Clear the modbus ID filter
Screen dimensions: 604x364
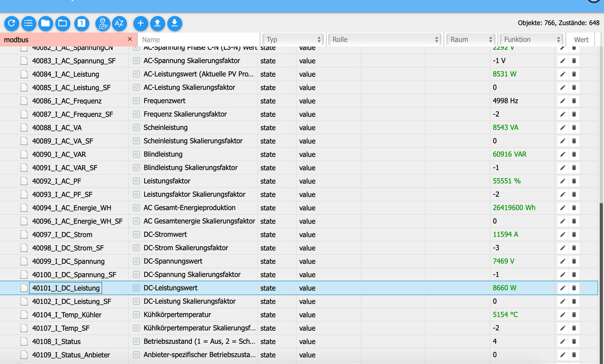pyautogui.click(x=130, y=39)
